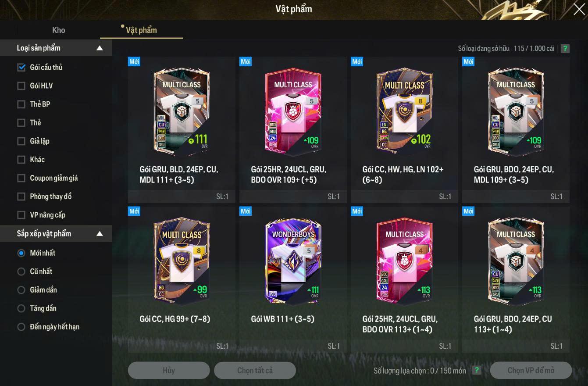
Task: Select the GRU, BDO, 24EP, CU 113+ pack card
Action: point(516,279)
